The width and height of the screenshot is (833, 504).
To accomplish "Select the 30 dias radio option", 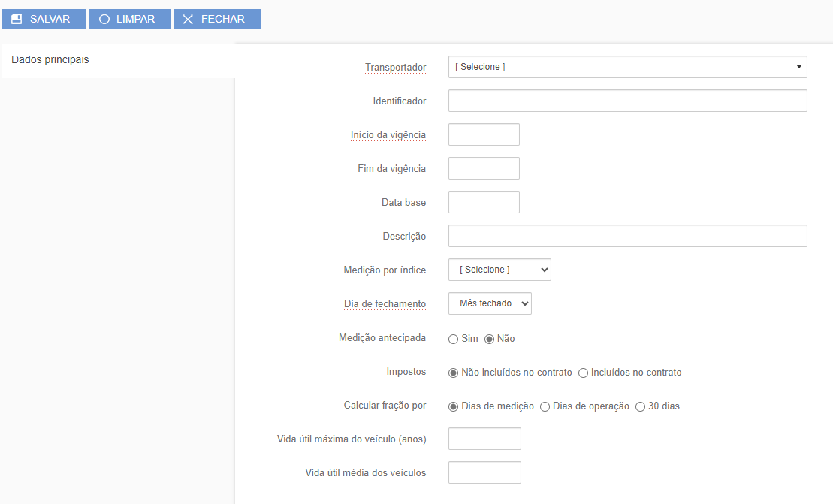I will pos(640,406).
